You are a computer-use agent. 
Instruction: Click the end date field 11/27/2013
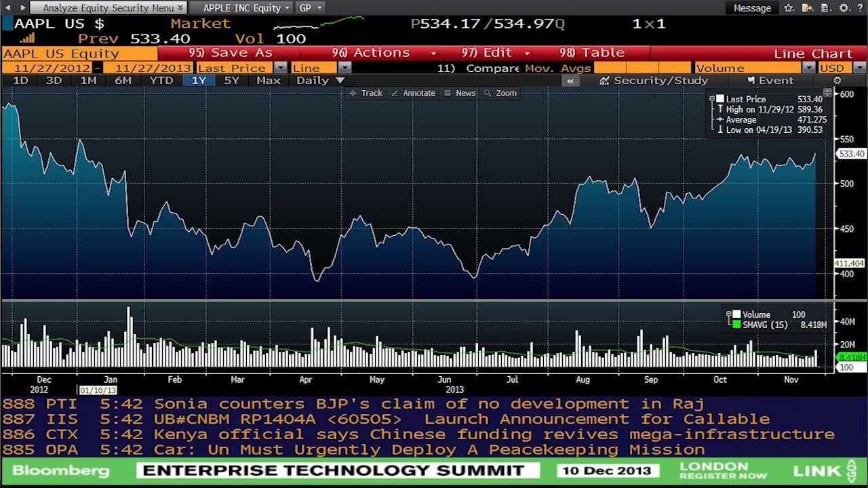[x=149, y=68]
